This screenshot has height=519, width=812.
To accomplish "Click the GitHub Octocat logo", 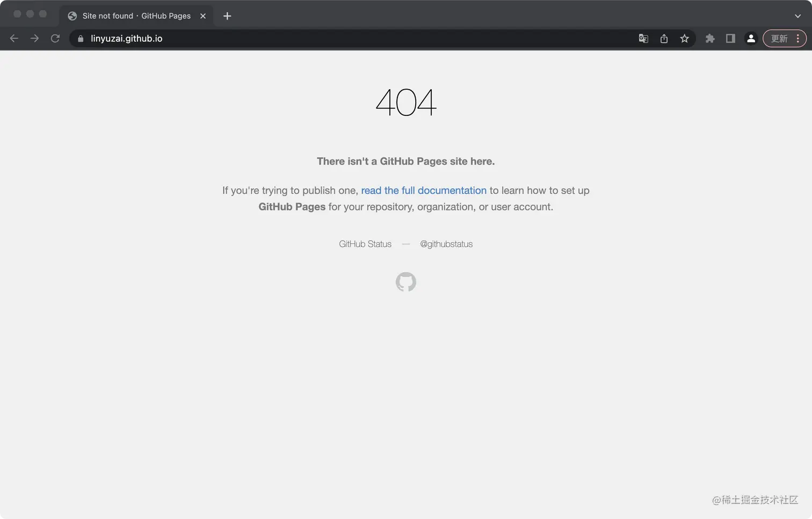I will 406,282.
